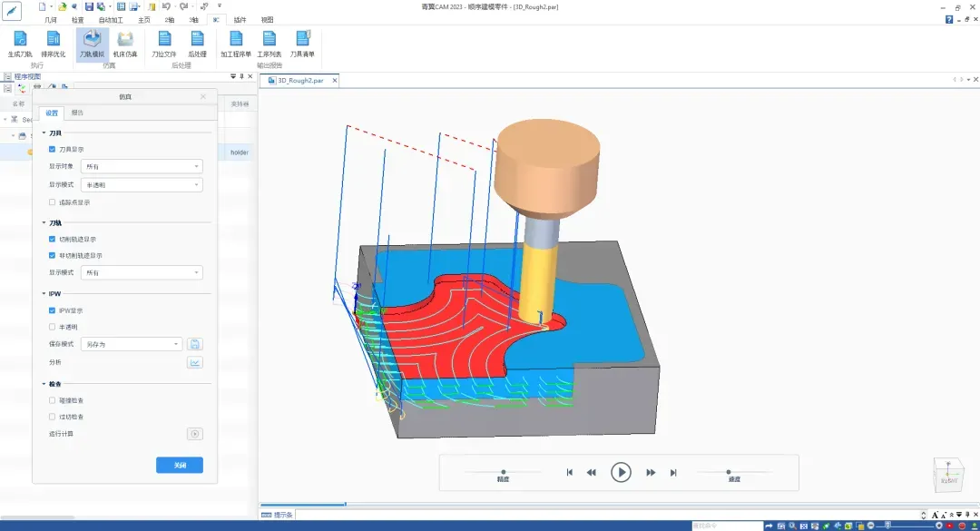Collapse the 刀轨 section
The height and width of the screenshot is (531, 980).
tap(44, 222)
